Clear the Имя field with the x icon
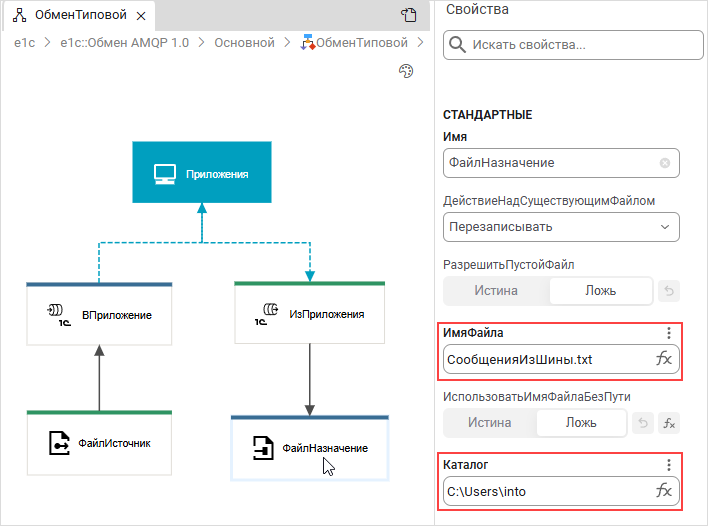The image size is (708, 526). click(x=665, y=163)
